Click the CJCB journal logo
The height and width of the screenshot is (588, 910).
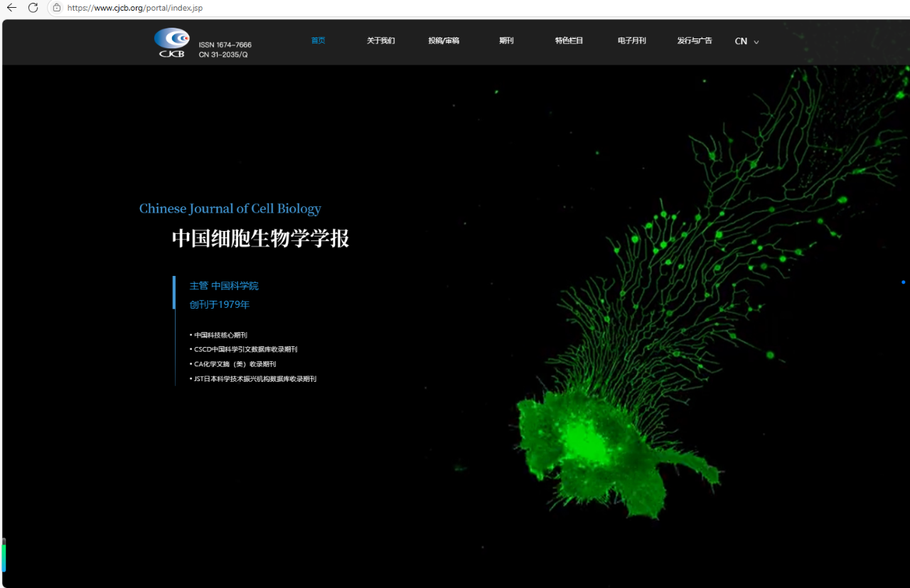(x=171, y=42)
